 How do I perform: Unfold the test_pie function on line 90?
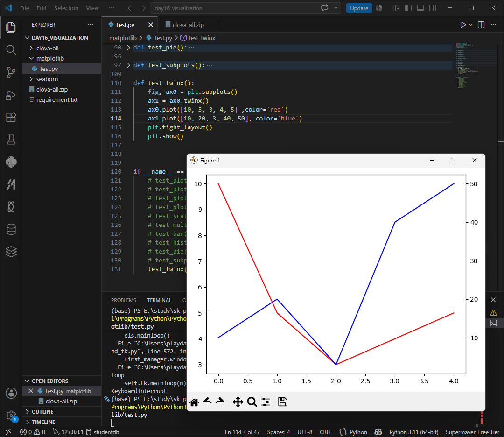(129, 48)
